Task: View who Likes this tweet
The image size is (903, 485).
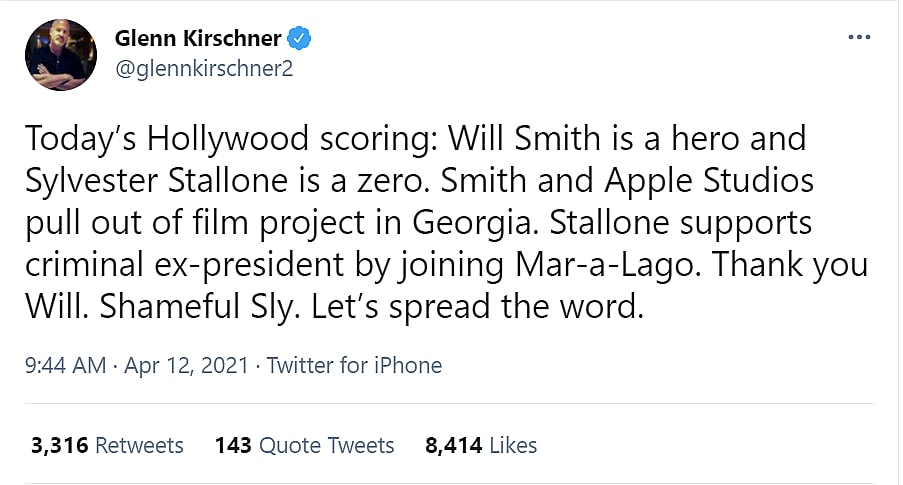Action: point(513,445)
